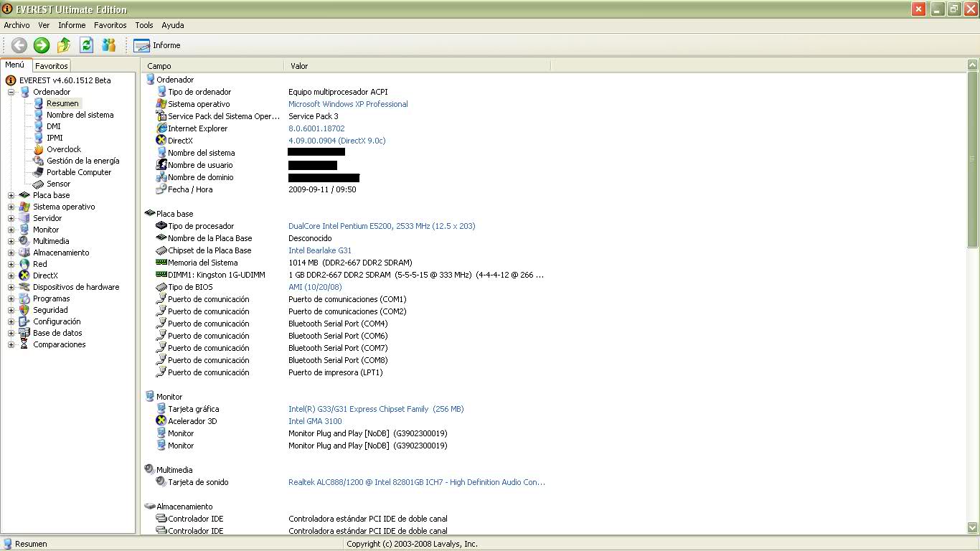Open the Informe menu
This screenshot has width=980, height=551.
[x=72, y=25]
